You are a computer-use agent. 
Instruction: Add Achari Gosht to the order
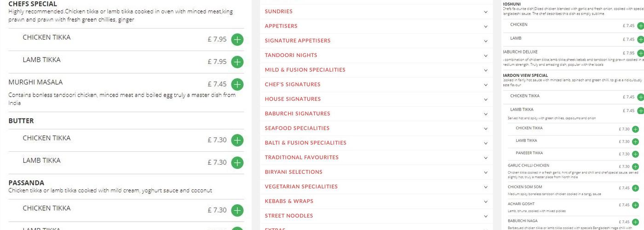click(635, 205)
